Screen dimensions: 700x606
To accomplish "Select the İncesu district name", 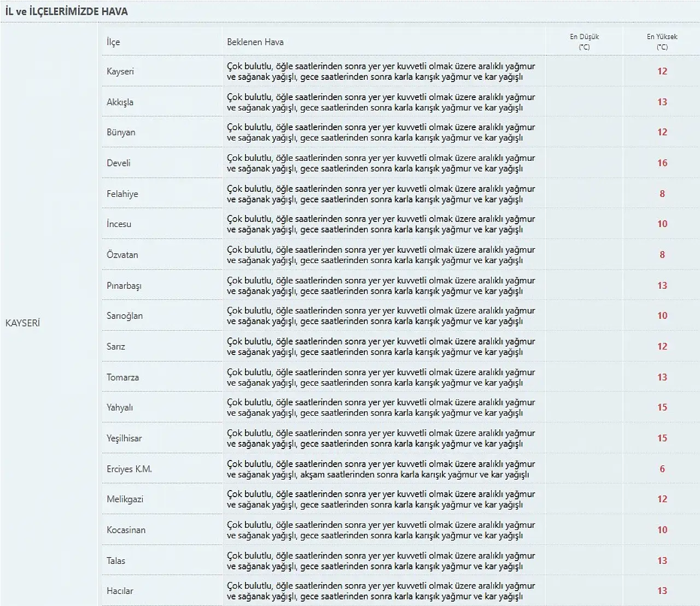I will 119,224.
